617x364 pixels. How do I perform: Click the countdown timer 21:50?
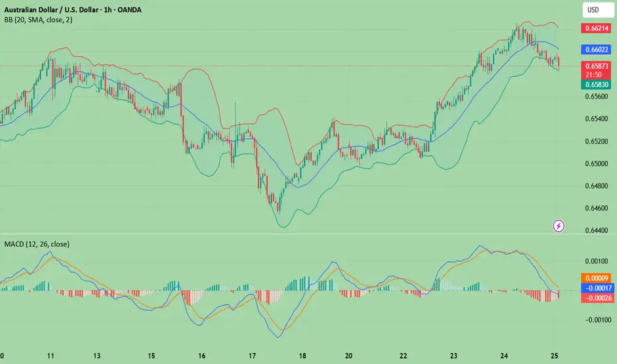[593, 75]
